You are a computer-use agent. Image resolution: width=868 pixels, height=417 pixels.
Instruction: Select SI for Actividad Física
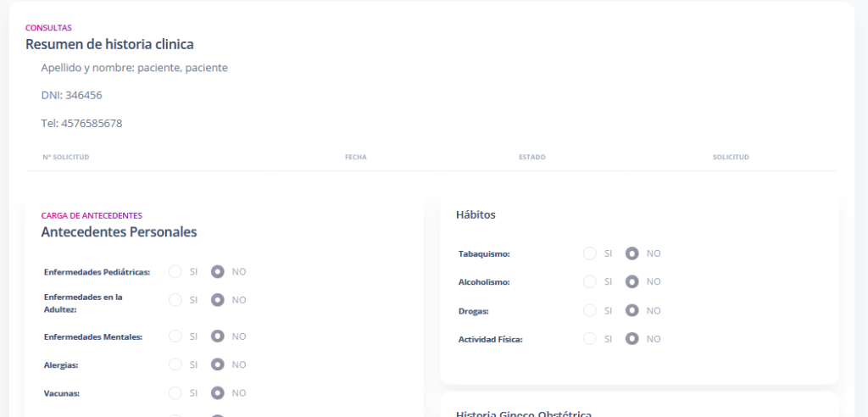click(x=590, y=339)
